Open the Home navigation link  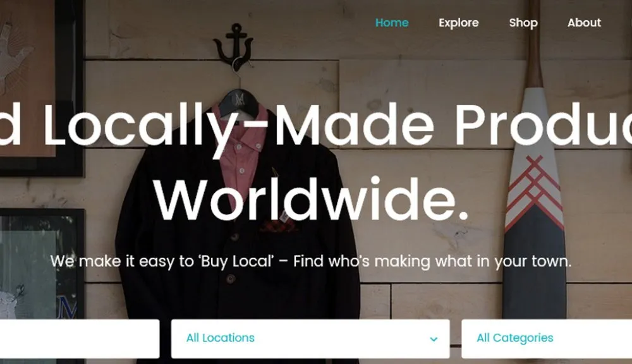[x=392, y=23]
